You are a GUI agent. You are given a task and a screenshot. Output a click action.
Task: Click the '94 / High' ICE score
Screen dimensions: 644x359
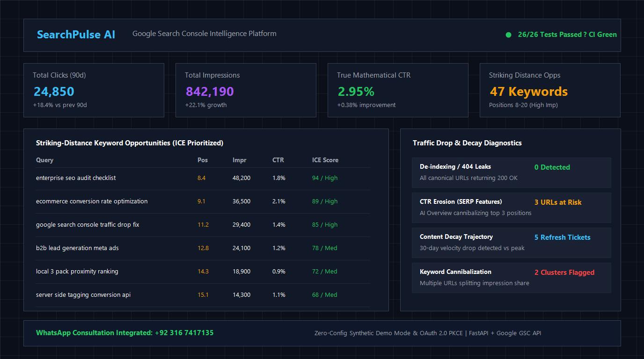(325, 178)
